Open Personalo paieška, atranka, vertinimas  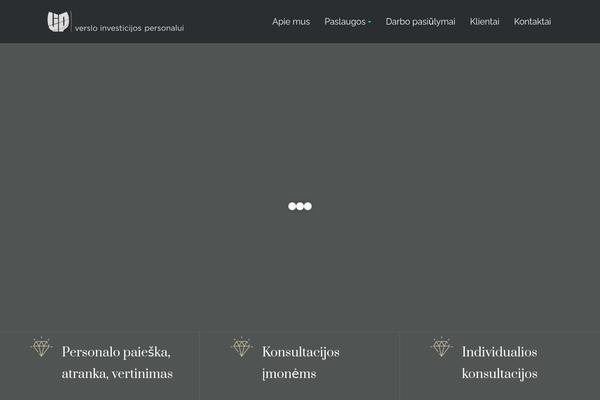click(x=117, y=363)
